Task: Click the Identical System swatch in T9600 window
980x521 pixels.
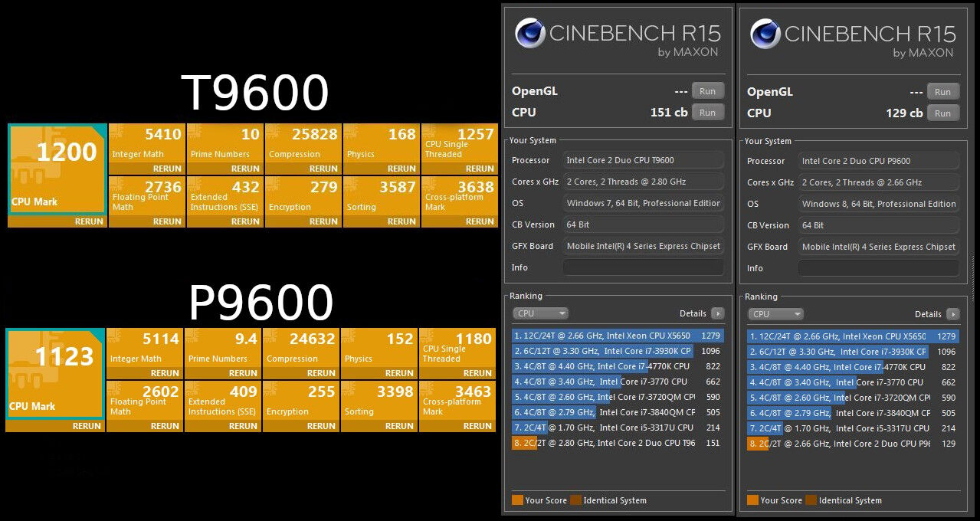Action: point(575,500)
